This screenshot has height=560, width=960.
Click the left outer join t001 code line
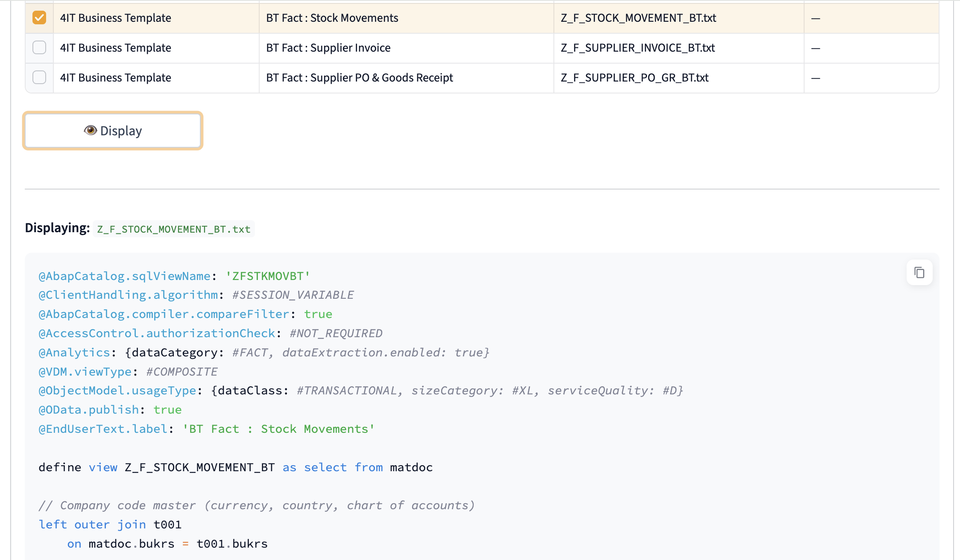(x=110, y=524)
